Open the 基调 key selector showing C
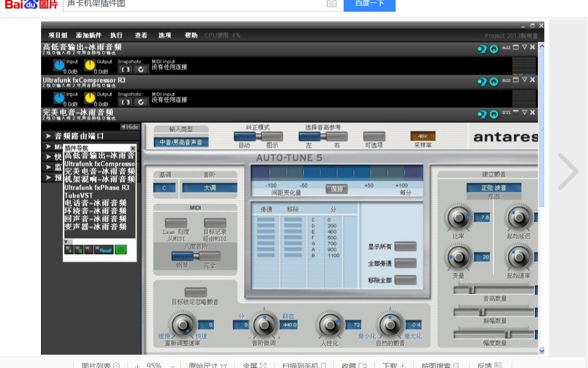This screenshot has width=588, height=368. pyautogui.click(x=164, y=188)
